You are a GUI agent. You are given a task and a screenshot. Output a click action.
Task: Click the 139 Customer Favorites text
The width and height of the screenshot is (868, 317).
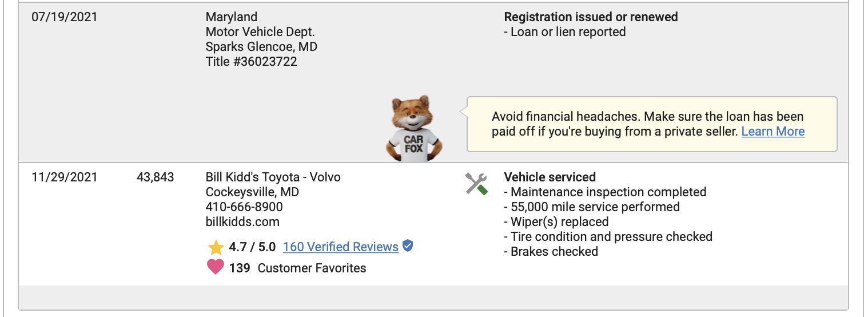(298, 268)
